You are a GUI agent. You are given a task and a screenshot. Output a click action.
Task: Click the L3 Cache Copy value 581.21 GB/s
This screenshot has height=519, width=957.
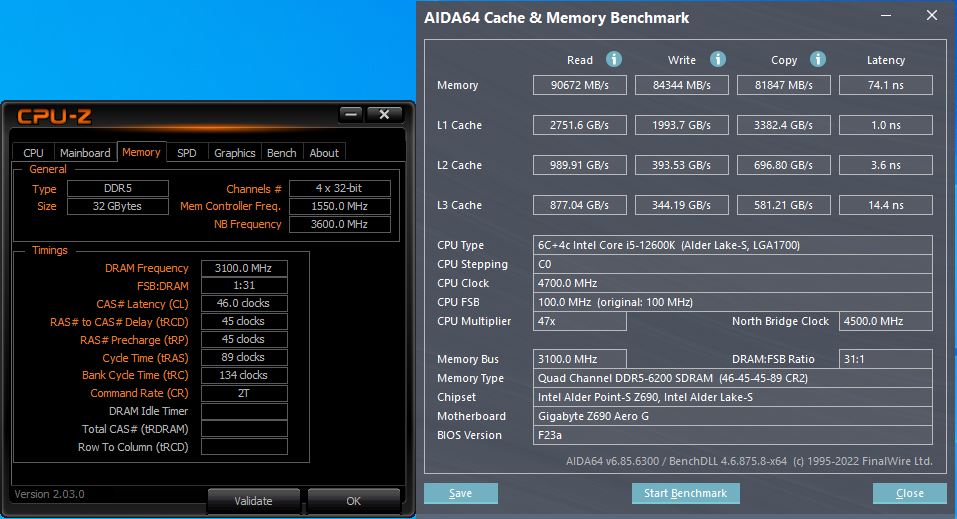tap(784, 205)
